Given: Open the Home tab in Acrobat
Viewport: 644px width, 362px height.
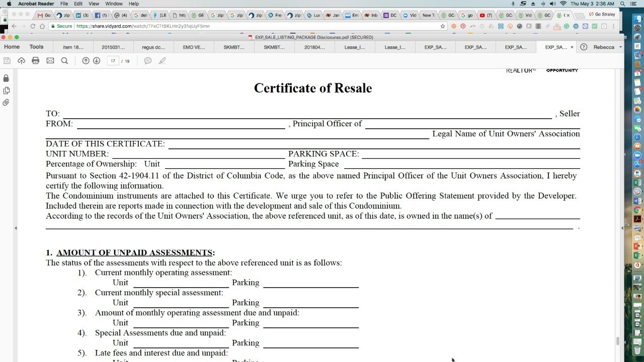Looking at the screenshot, I should [x=12, y=47].
